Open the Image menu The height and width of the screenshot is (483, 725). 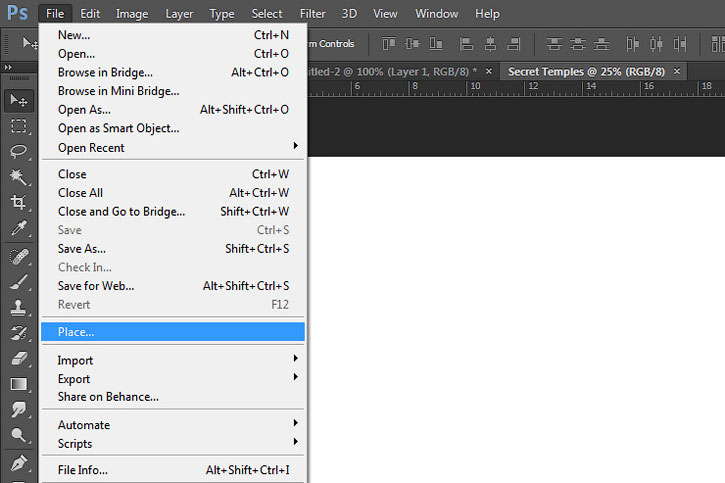(132, 14)
